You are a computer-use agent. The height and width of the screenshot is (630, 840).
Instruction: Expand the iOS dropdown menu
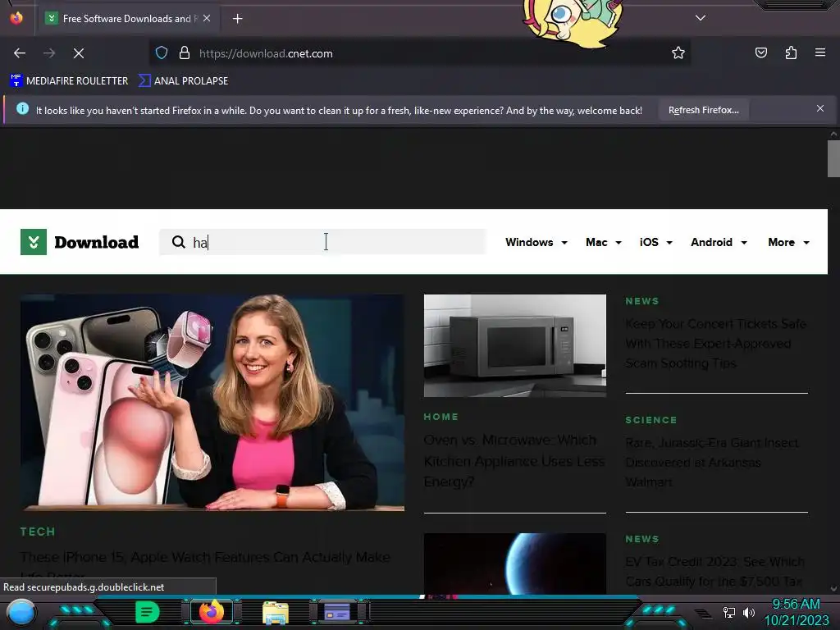[655, 242]
